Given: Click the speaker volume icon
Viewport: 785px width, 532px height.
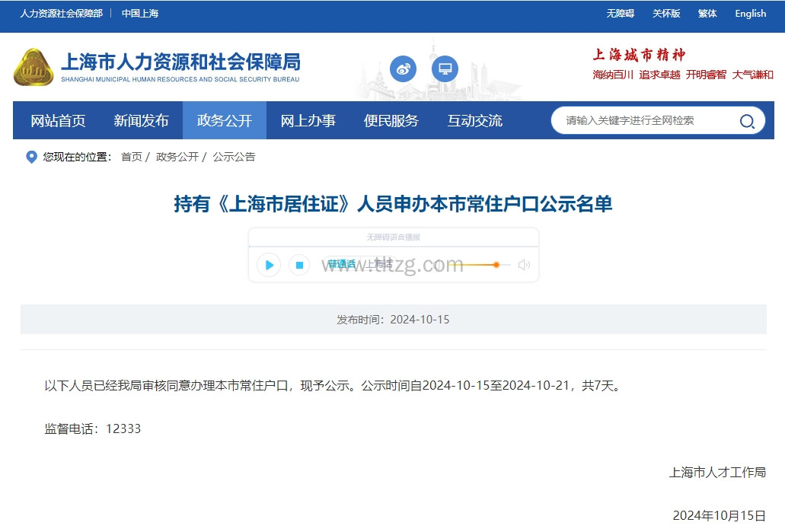Looking at the screenshot, I should [524, 265].
